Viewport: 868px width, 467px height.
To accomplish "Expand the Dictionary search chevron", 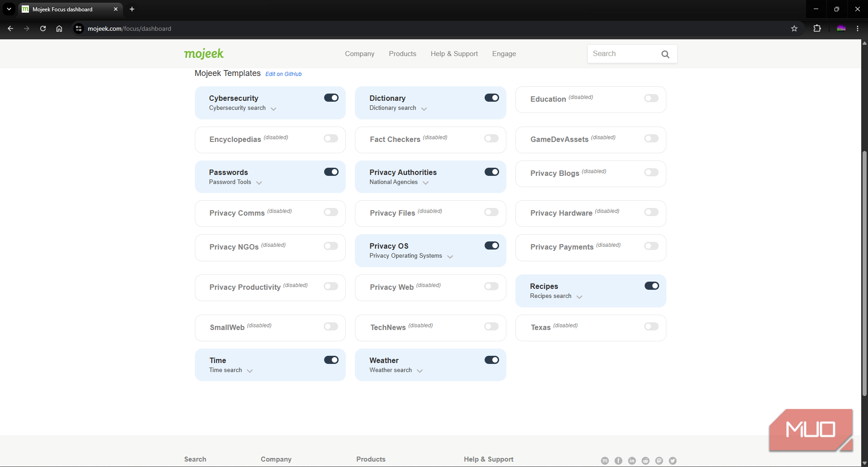I will coord(424,109).
